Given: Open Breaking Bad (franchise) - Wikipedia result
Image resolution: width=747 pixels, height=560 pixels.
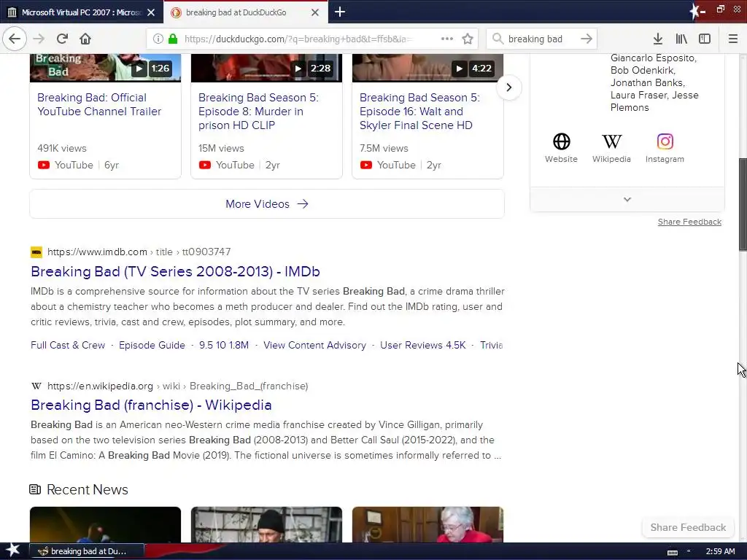Looking at the screenshot, I should [x=151, y=405].
